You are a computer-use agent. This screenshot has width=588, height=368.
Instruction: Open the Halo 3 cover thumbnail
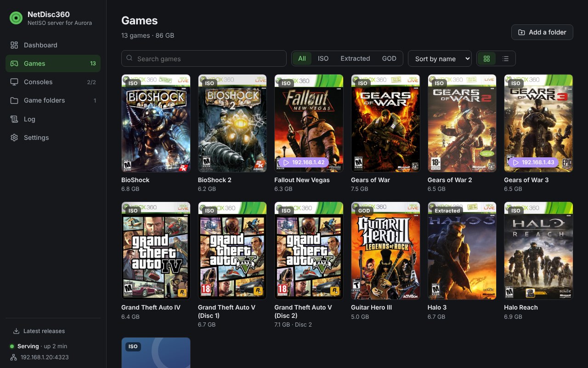click(x=462, y=251)
